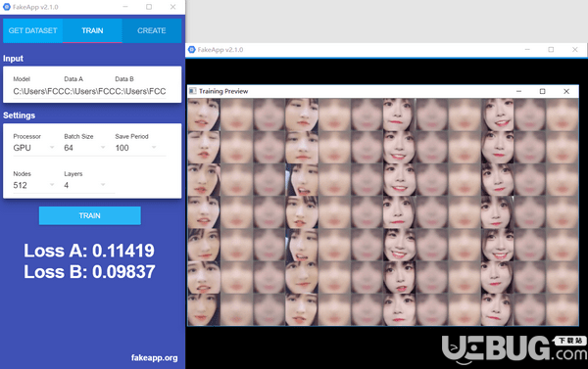The width and height of the screenshot is (588, 369).
Task: Open the Layers dropdown arrow
Action: [103, 185]
